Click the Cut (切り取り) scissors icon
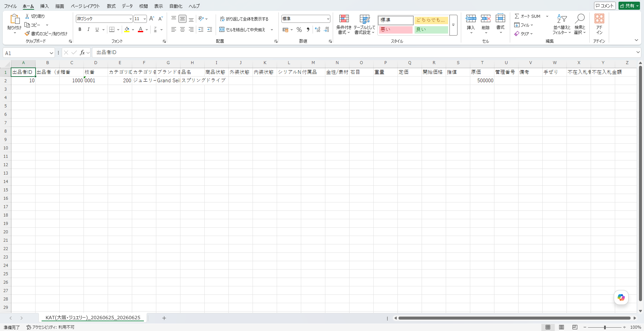644x331 pixels. [27, 16]
